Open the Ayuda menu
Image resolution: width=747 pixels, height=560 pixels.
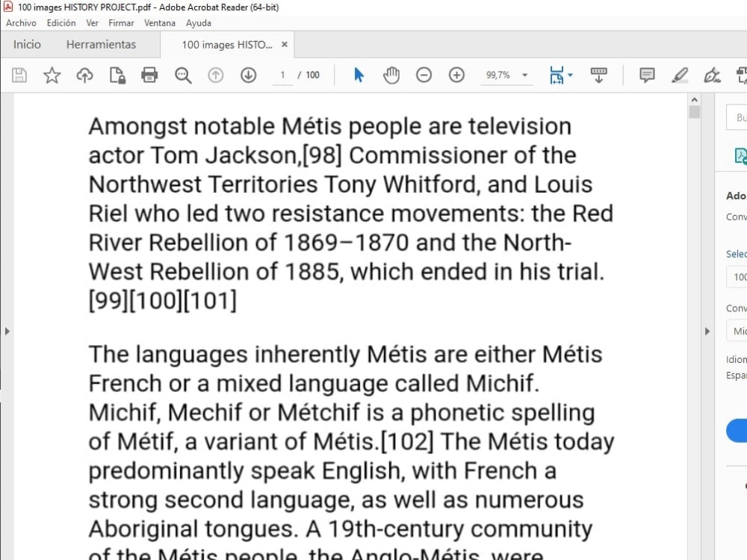(x=198, y=23)
